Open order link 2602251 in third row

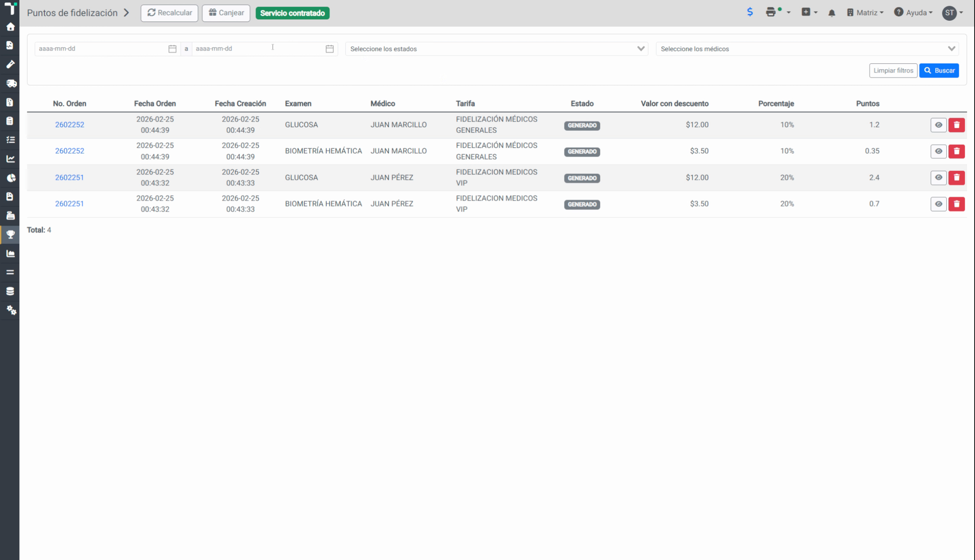pos(69,178)
